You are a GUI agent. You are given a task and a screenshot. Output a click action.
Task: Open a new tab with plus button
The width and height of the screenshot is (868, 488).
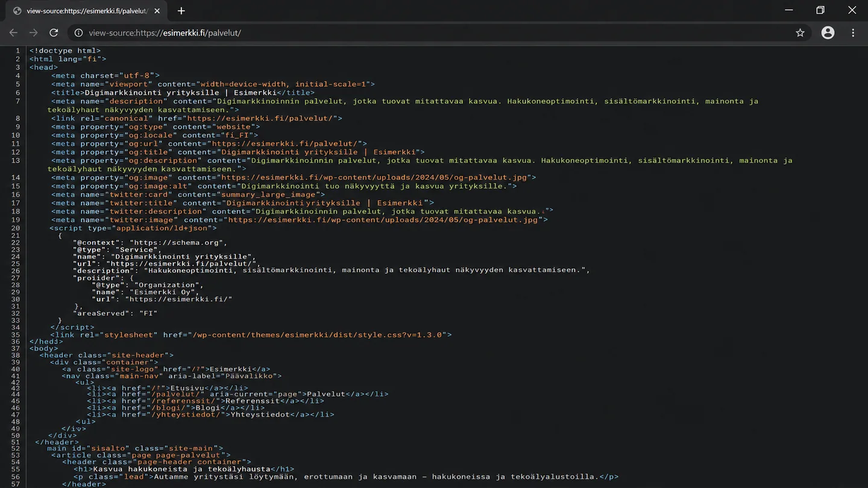(181, 11)
